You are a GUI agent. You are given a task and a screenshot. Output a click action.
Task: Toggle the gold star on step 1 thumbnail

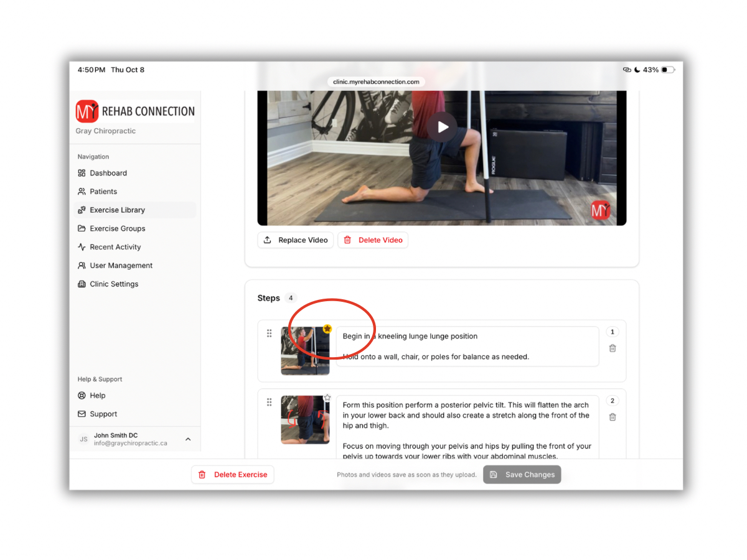[327, 329]
